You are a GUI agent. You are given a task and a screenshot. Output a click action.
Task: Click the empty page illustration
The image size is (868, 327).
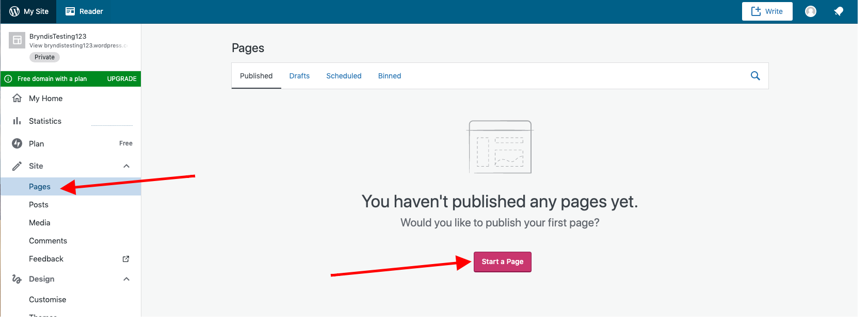[500, 147]
